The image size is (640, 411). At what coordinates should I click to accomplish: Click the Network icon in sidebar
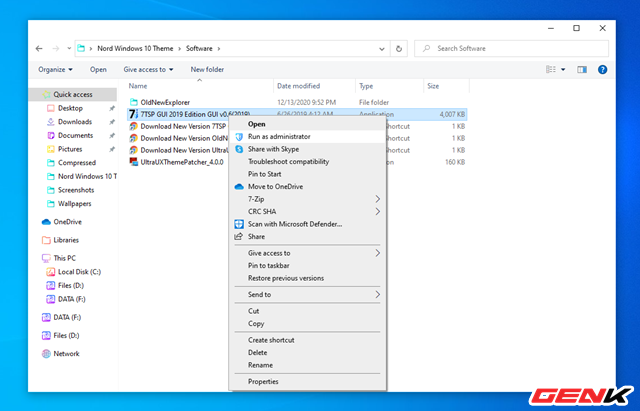click(x=46, y=353)
